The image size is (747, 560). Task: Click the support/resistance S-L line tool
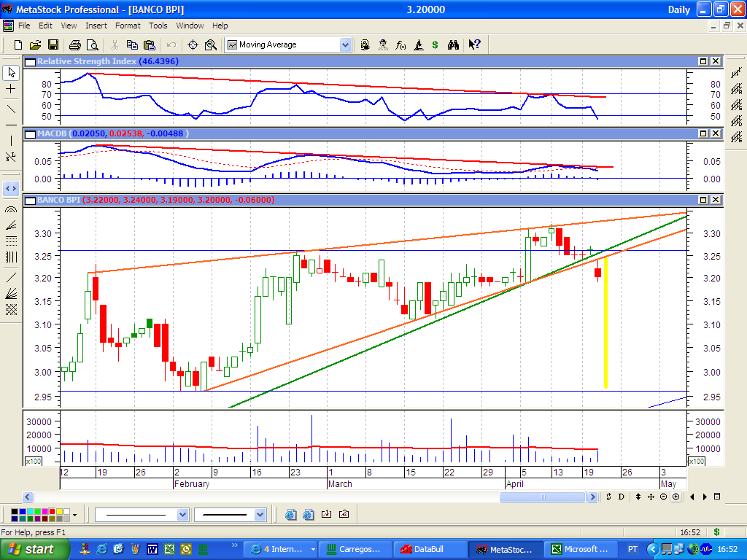(11, 156)
